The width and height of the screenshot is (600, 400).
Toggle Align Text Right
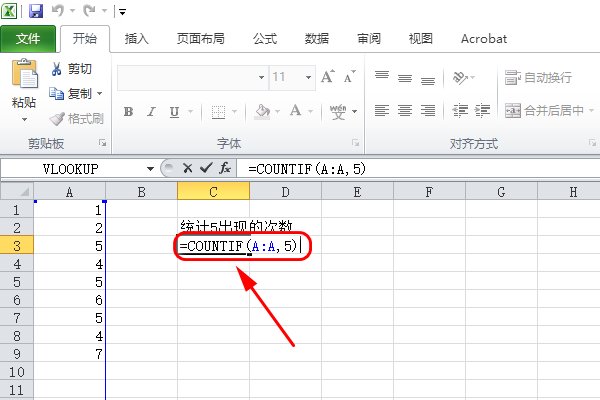point(428,111)
